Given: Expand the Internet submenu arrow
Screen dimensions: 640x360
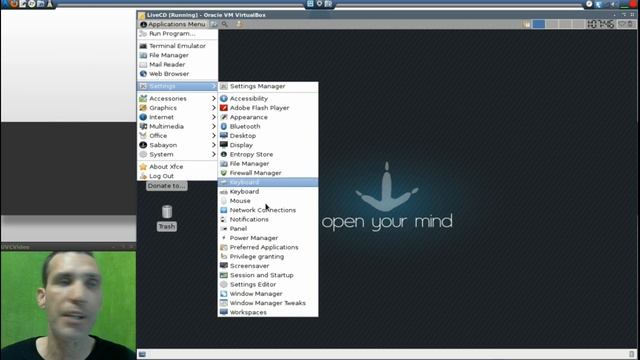Looking at the screenshot, I should pyautogui.click(x=213, y=117).
